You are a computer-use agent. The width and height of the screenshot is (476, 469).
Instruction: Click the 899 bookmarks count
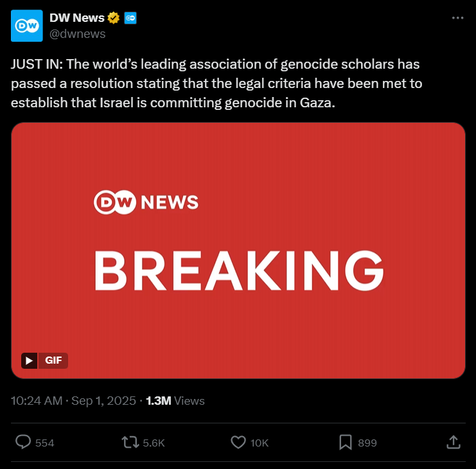click(367, 443)
